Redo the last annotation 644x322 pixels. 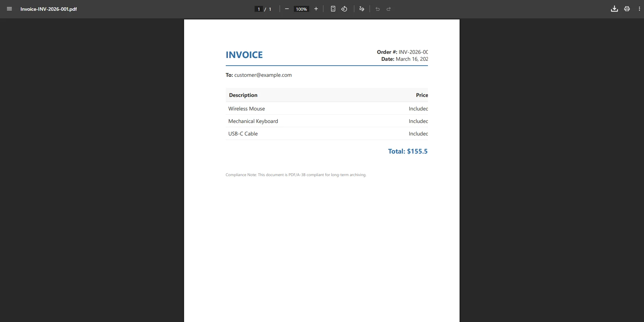pyautogui.click(x=388, y=9)
